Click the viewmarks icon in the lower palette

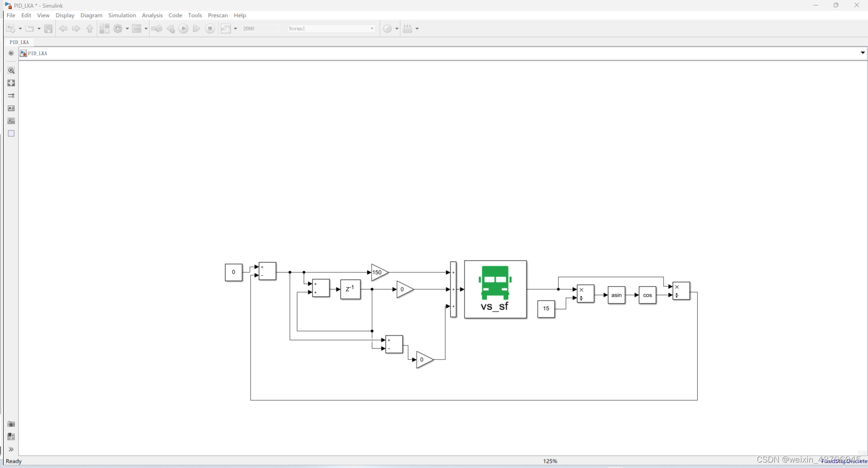[x=11, y=436]
